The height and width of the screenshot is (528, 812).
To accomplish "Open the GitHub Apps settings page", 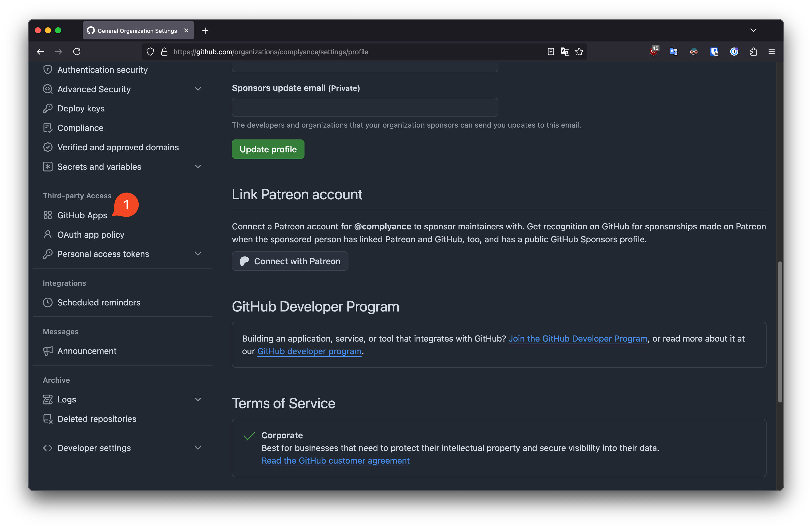I will coord(82,215).
